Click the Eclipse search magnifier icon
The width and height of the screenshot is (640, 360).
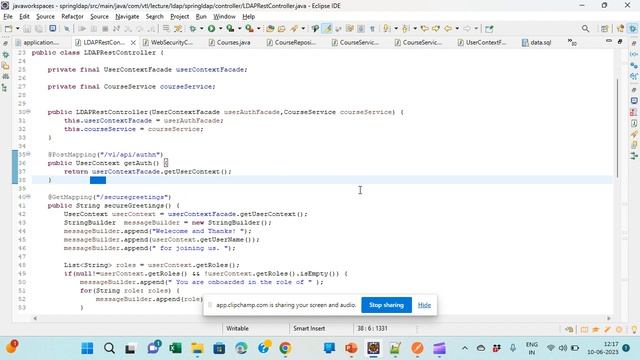585,29
